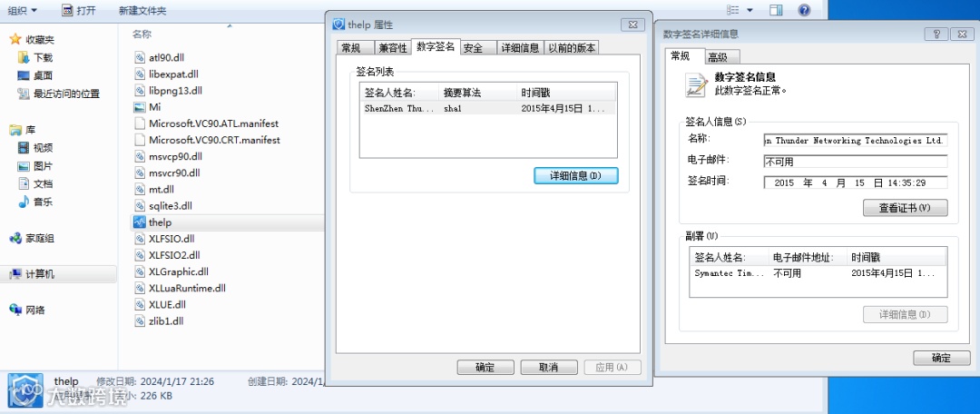Switch to 安全 tab
Viewport: 980px width, 414px height.
point(477,48)
